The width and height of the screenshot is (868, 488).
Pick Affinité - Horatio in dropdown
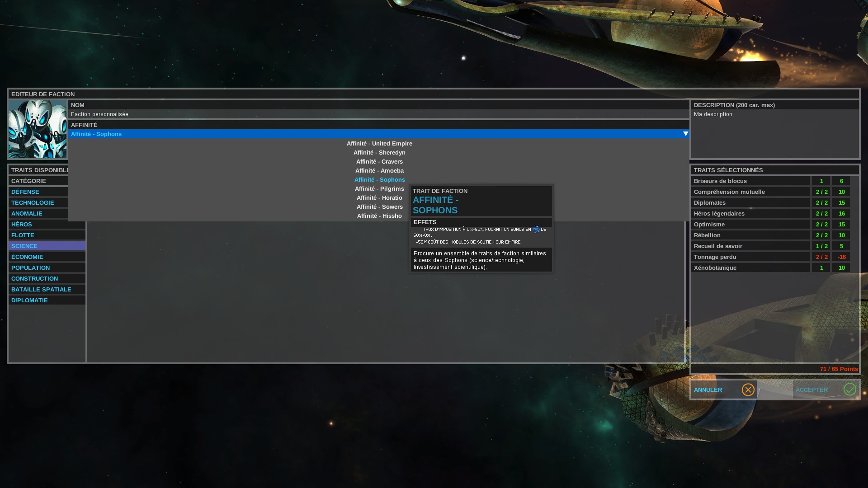379,198
